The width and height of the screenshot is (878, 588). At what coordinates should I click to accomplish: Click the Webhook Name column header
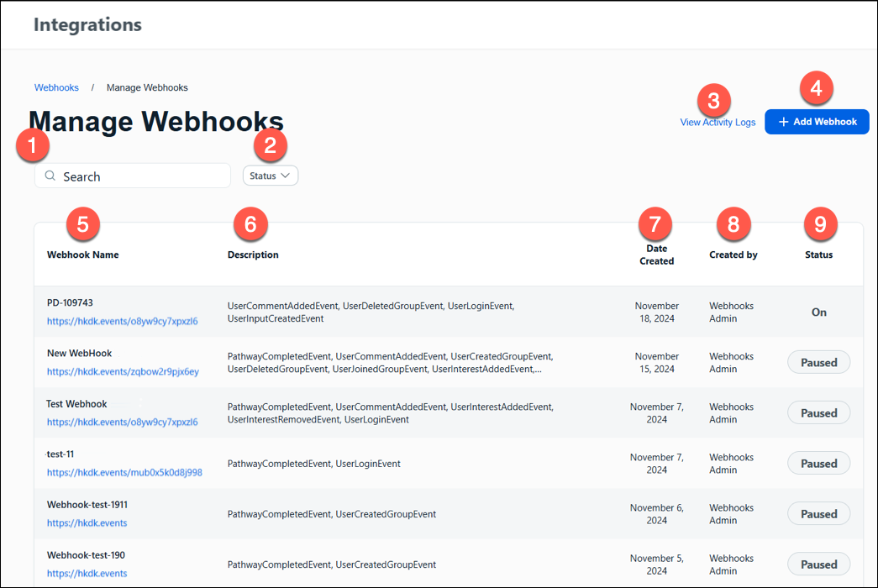82,255
